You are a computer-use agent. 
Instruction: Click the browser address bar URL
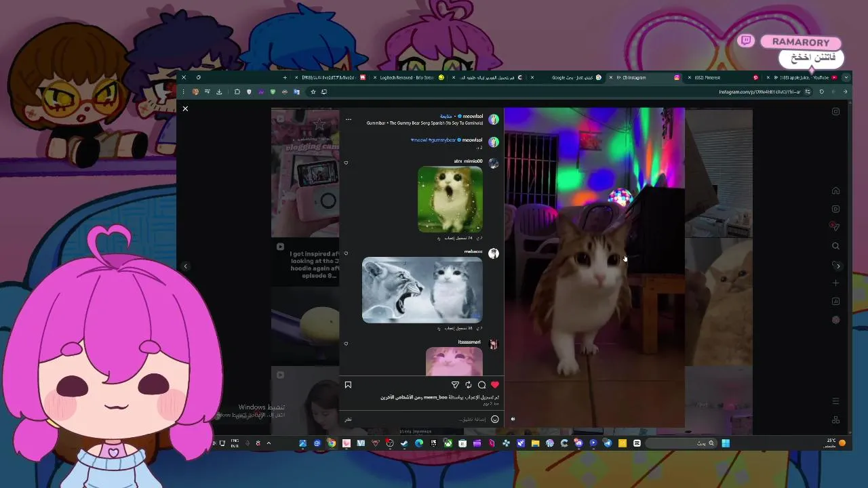(x=759, y=91)
